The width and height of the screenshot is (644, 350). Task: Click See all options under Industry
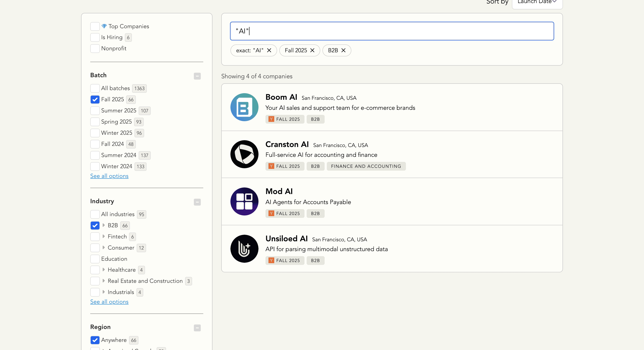(109, 302)
